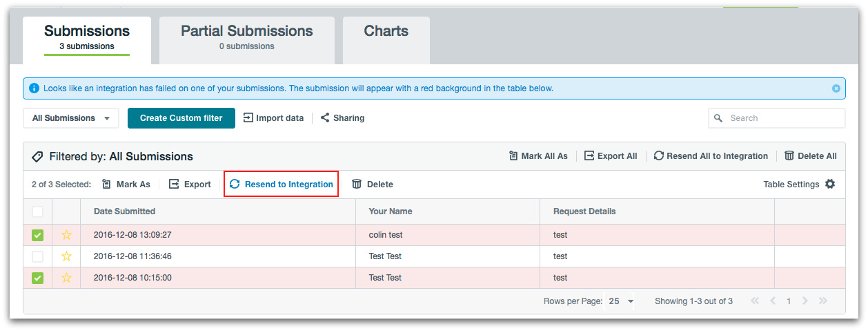This screenshot has width=868, height=331.
Task: Click the Search input field
Action: (x=783, y=118)
